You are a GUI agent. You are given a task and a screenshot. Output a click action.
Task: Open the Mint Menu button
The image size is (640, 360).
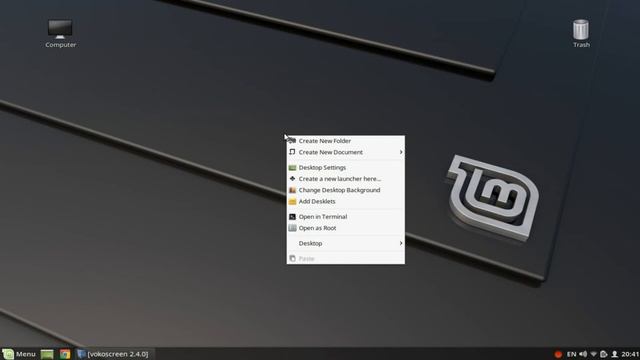[x=19, y=354]
